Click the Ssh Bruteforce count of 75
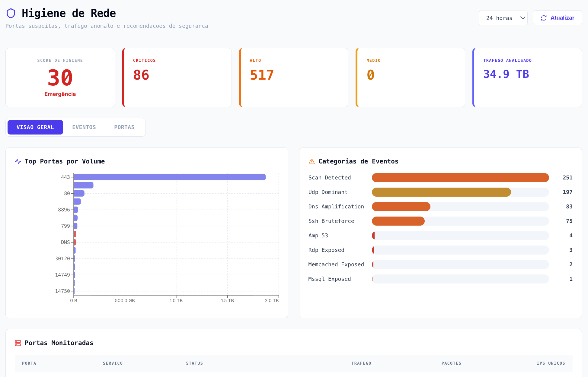Viewport: 588px width, 377px height. (569, 221)
